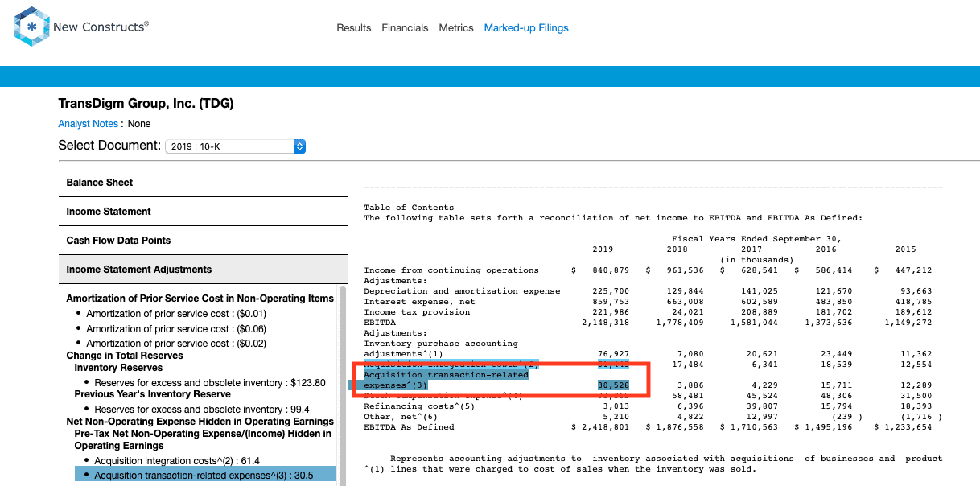Click the 'Interest expense, net' row label
Viewport: 980px width, 486px height.
[419, 302]
